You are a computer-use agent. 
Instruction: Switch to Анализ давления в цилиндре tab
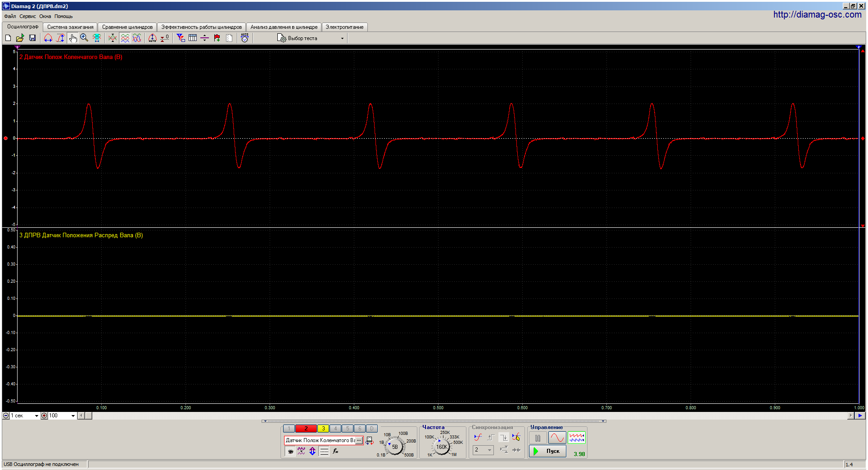coord(284,27)
